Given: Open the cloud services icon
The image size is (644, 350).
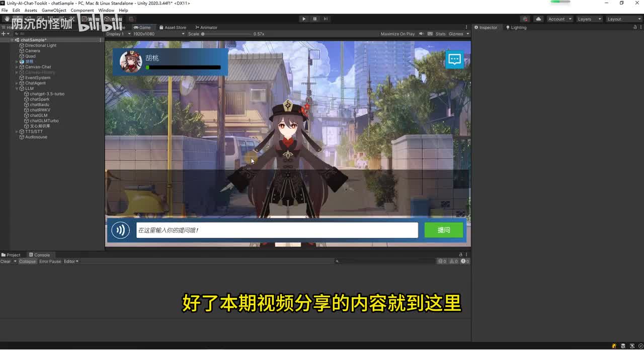Looking at the screenshot, I should click(538, 19).
